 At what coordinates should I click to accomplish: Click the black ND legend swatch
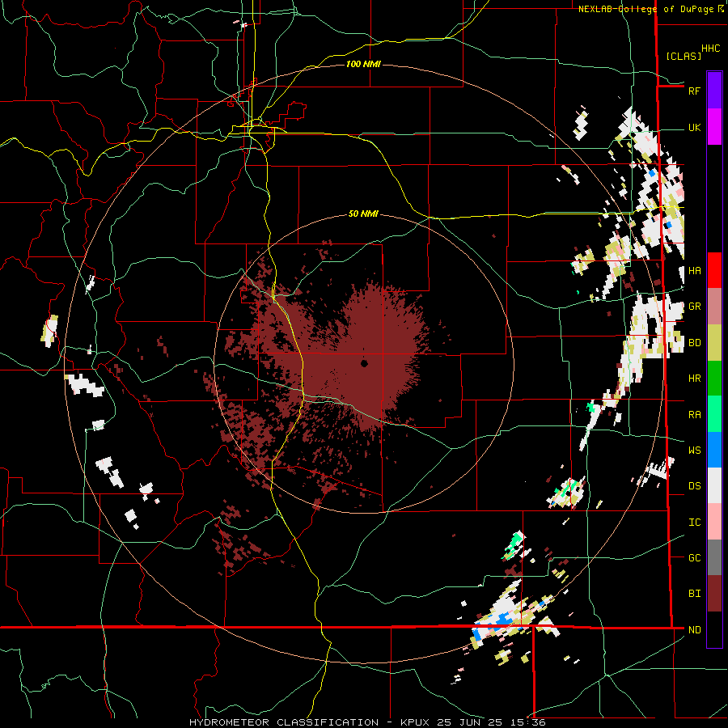[714, 629]
